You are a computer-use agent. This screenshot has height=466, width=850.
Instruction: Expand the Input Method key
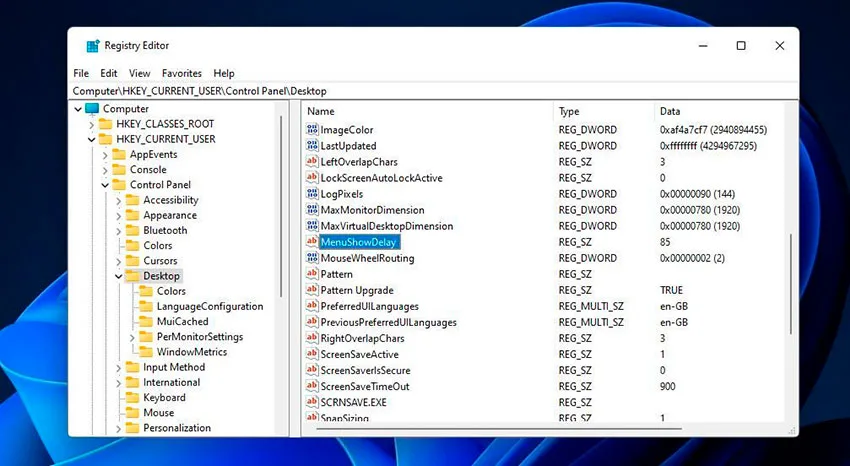click(x=118, y=367)
